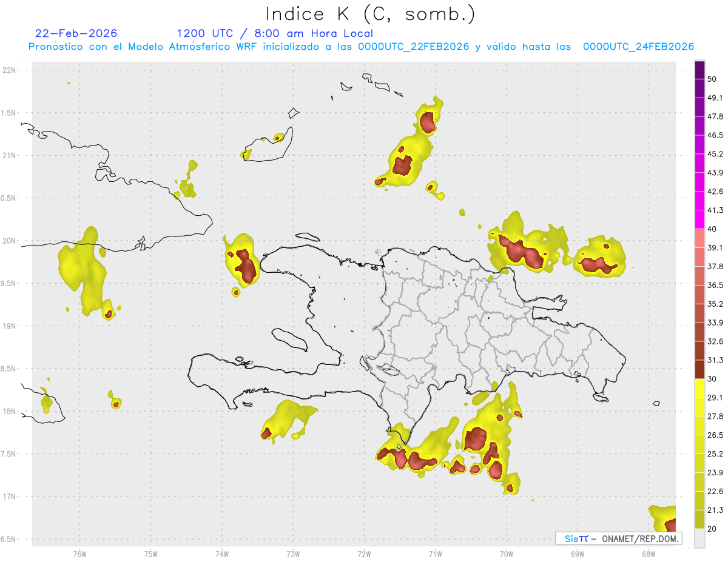Click the "25.2" colorbar value
Screen dimensions: 728x562
715,454
